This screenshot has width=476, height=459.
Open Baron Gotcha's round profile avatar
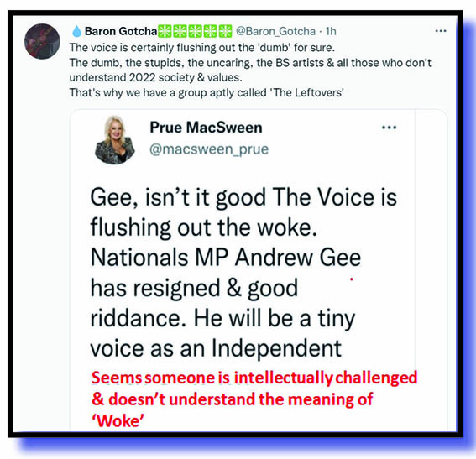click(x=42, y=41)
